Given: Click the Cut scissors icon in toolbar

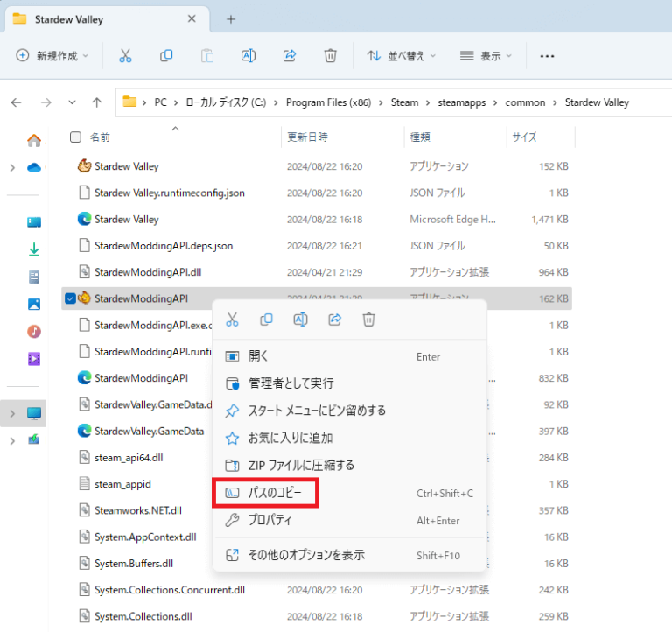Looking at the screenshot, I should (125, 55).
